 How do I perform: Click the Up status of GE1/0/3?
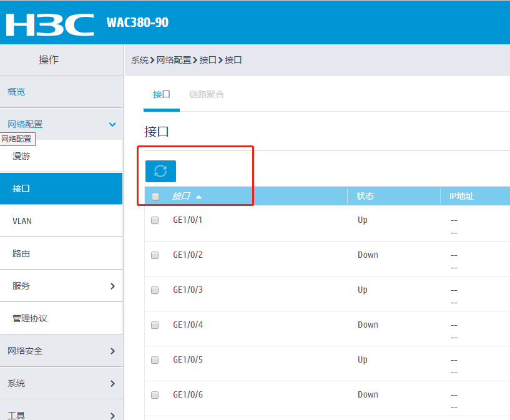pos(362,290)
